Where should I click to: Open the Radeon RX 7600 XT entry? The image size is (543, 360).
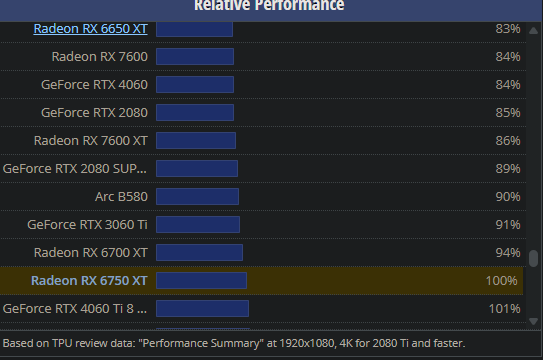coord(91,141)
